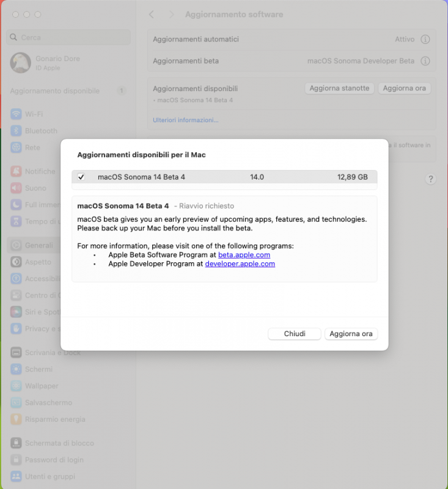Screen dimensions: 448x489
Task: Click the search magnifier icon
Action: tap(13, 37)
